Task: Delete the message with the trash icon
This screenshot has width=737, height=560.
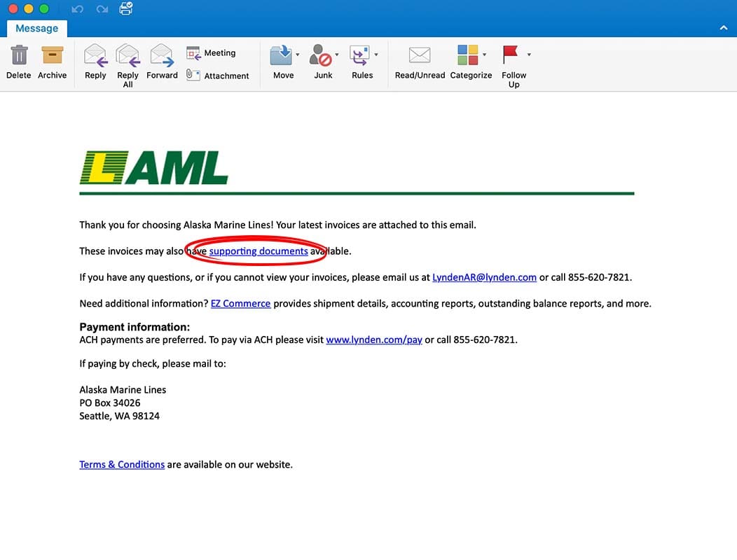Action: tap(19, 62)
